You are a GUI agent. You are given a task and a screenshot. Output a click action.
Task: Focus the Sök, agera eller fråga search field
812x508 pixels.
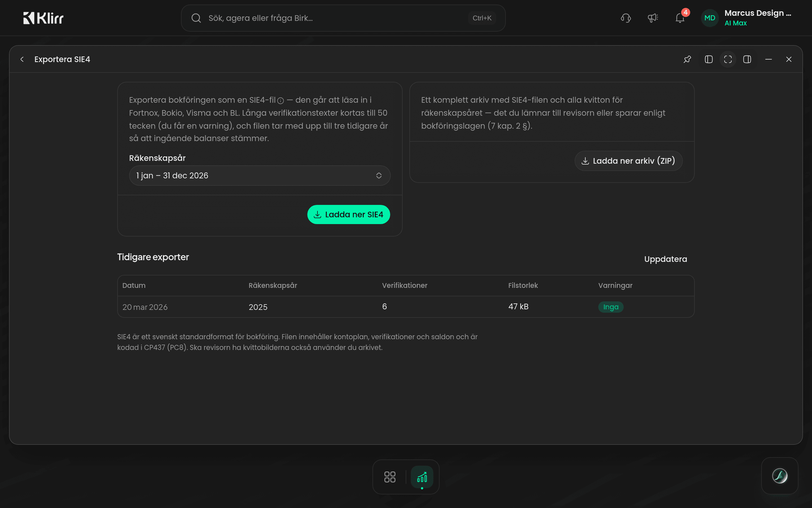pos(343,18)
